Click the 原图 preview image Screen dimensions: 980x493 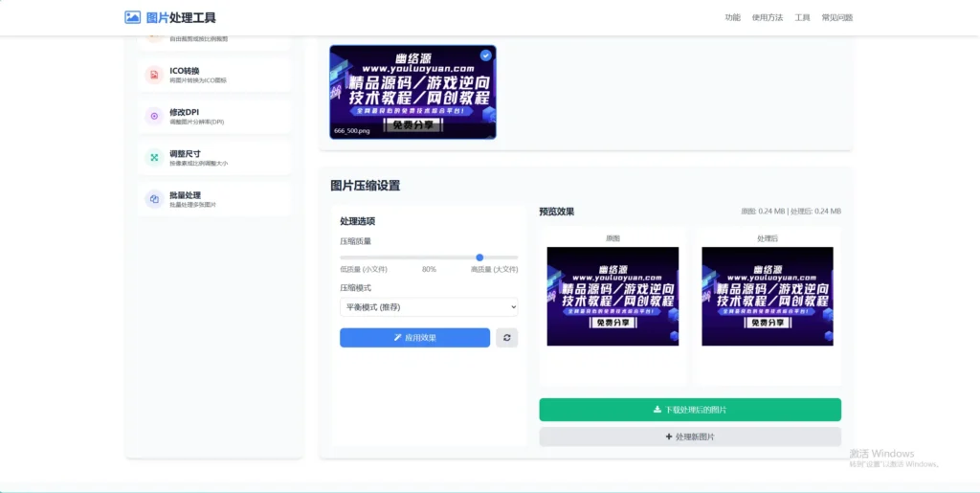tap(612, 296)
